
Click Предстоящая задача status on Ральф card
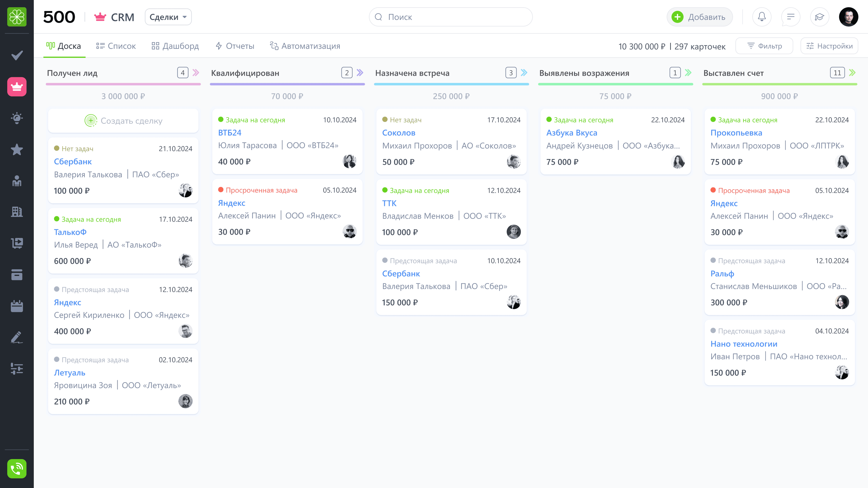point(748,261)
